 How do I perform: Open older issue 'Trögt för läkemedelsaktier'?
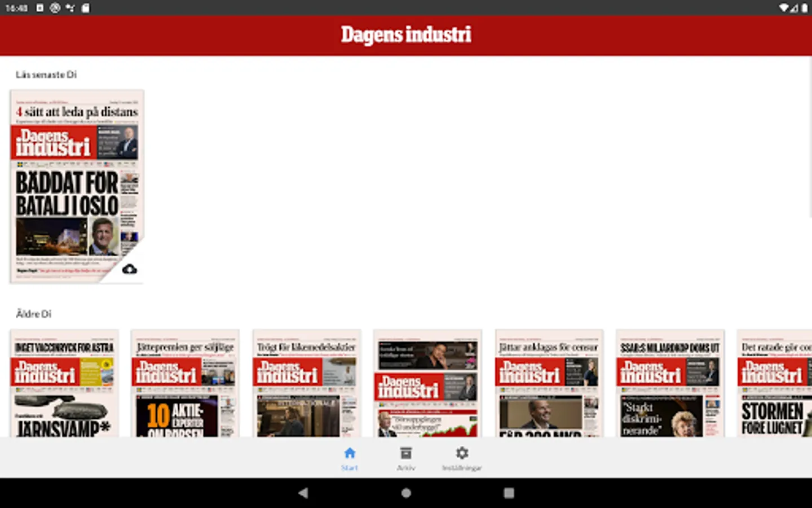click(307, 383)
